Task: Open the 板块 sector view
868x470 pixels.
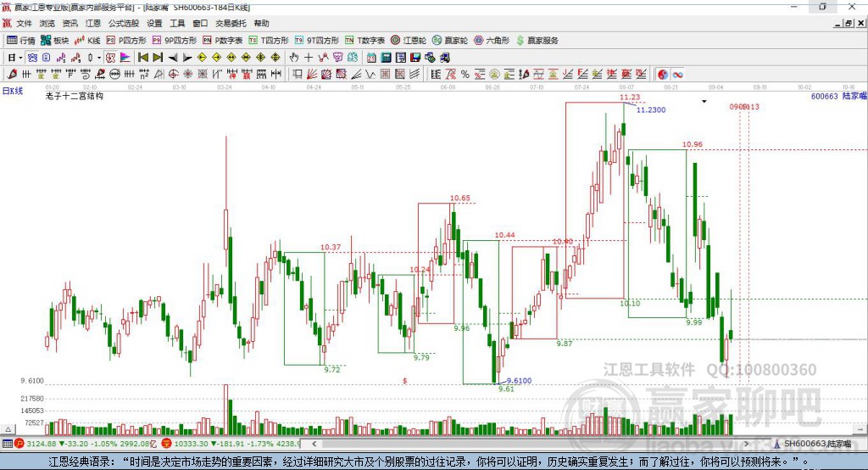Action: tap(54, 41)
